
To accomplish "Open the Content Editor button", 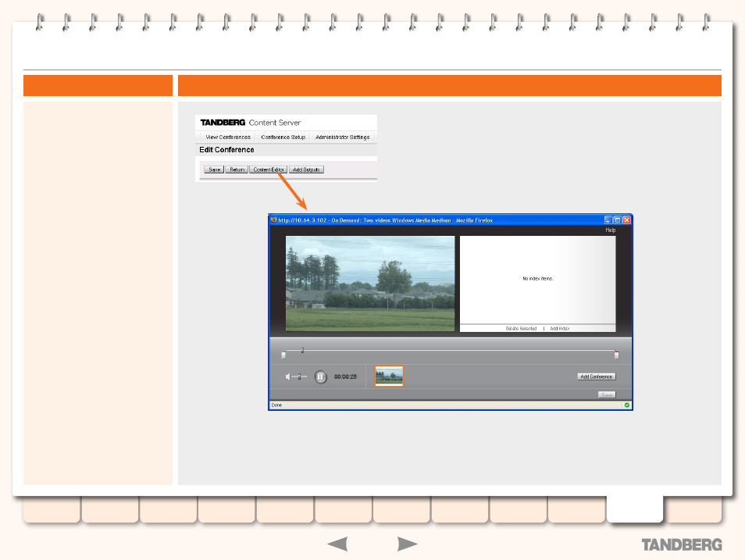I will [x=269, y=169].
